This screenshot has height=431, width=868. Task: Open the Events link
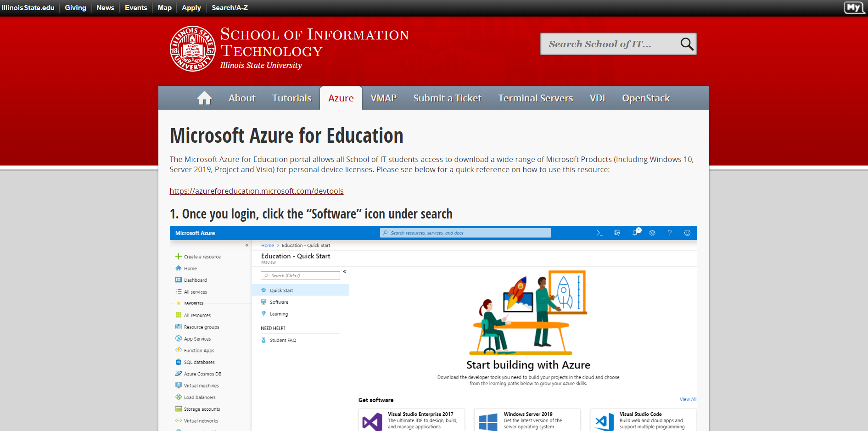[x=136, y=8]
